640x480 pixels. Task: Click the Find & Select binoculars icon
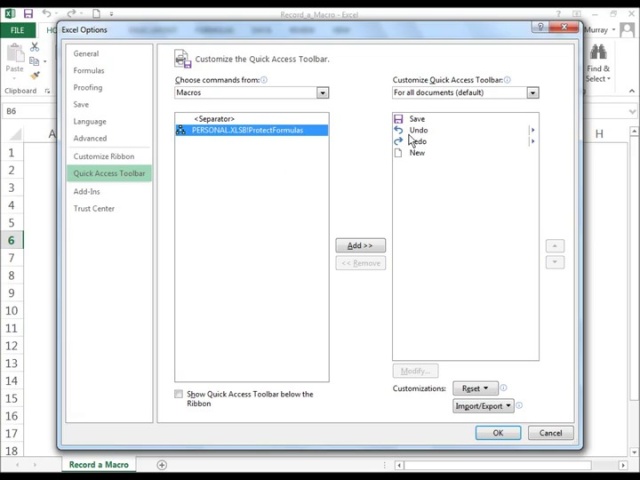pos(598,52)
